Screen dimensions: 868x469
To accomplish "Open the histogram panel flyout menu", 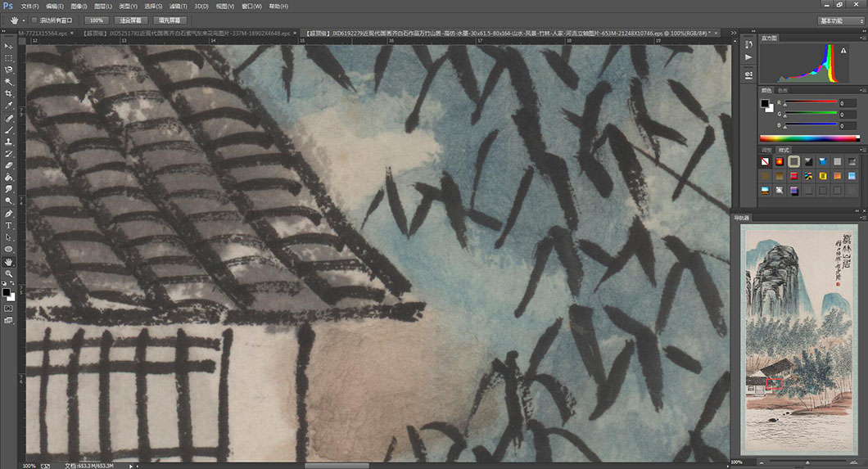I will tap(863, 38).
